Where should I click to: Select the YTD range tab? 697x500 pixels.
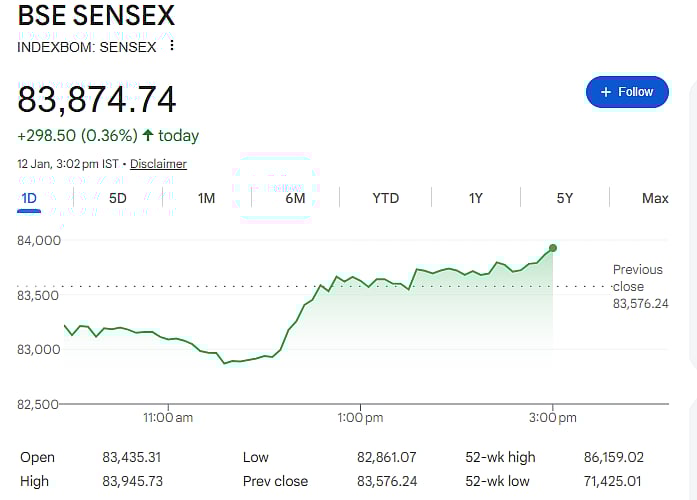(385, 198)
